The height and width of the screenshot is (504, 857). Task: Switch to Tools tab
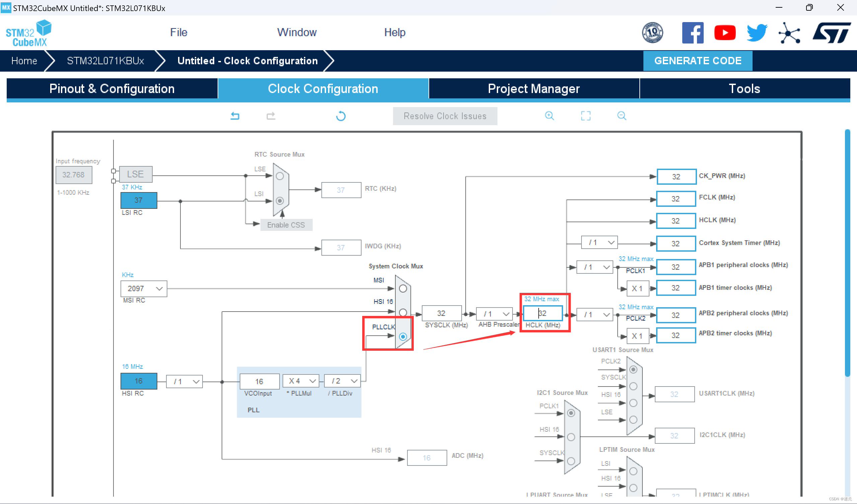click(x=745, y=88)
